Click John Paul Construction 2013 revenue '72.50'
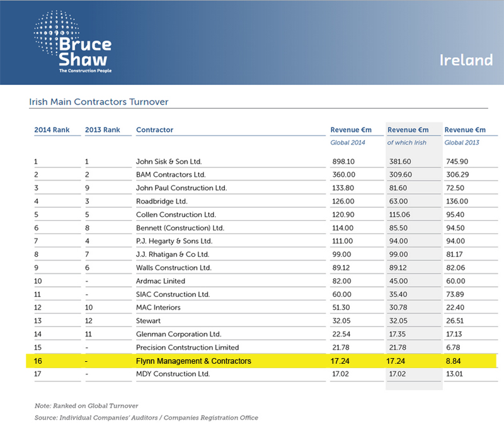Image resolution: width=504 pixels, height=438 pixels. [x=455, y=188]
